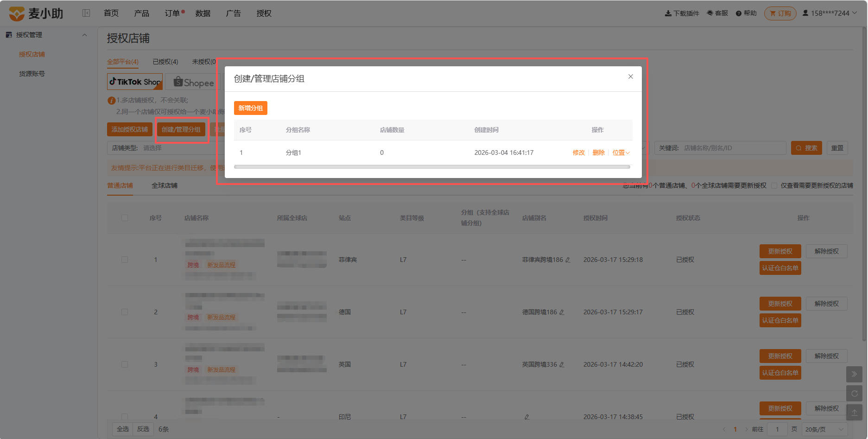
Task: Check row 2 德国 store checkbox
Action: click(x=125, y=312)
